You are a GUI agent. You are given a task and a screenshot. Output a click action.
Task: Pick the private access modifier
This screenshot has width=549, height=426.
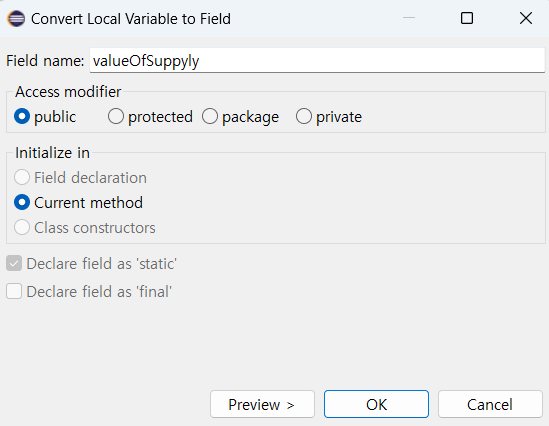click(329, 117)
